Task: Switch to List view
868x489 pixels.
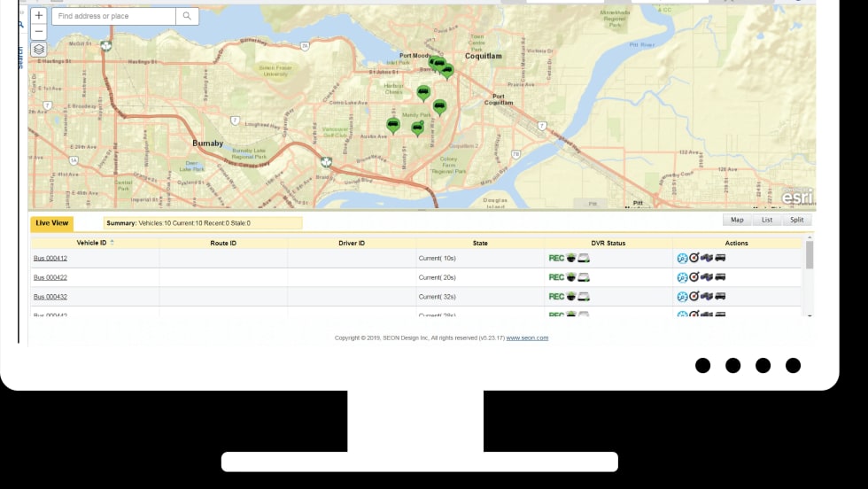Action: (767, 220)
